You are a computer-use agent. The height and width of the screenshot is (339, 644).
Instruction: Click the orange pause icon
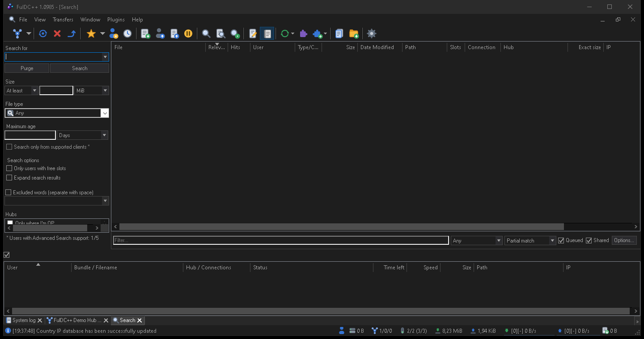pos(188,33)
